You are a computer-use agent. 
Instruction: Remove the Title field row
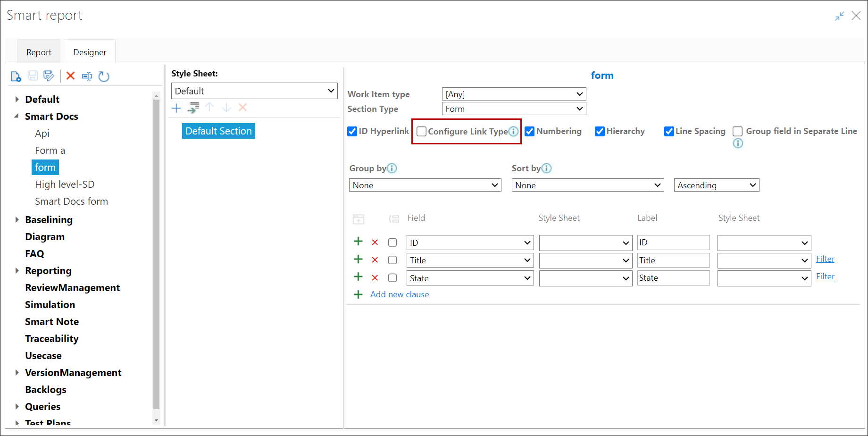[x=375, y=260]
